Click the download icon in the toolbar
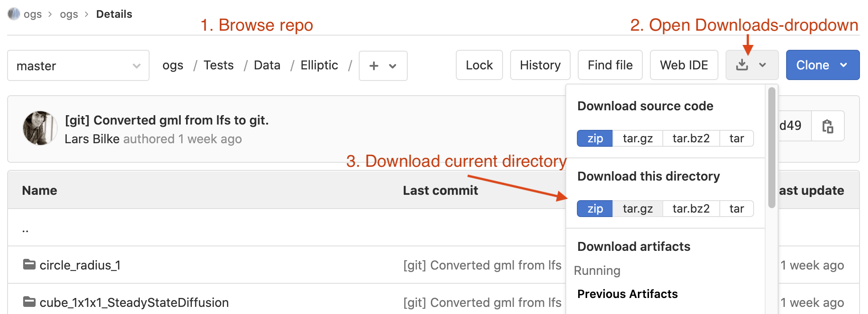Viewport: 868px width, 314px height. (x=742, y=65)
